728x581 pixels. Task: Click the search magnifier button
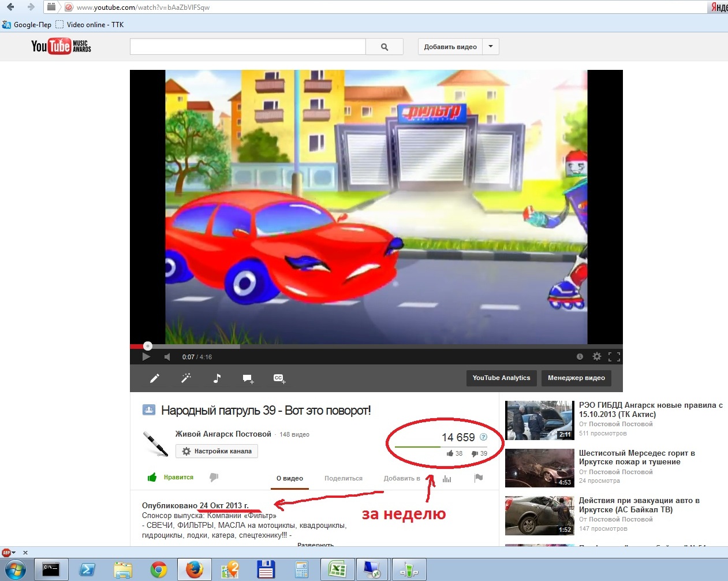384,47
